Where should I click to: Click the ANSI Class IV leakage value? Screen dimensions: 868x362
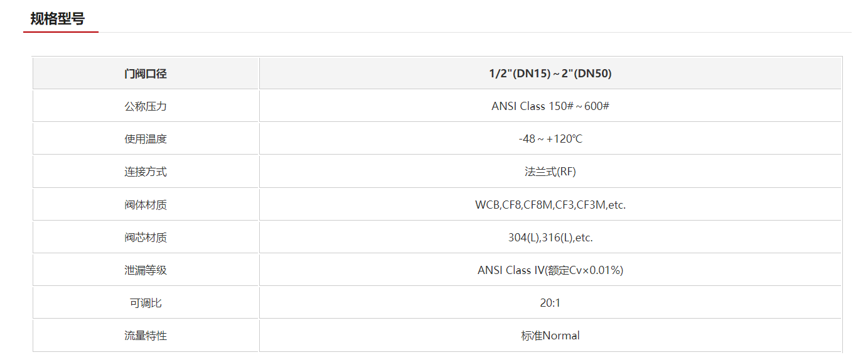pyautogui.click(x=550, y=270)
